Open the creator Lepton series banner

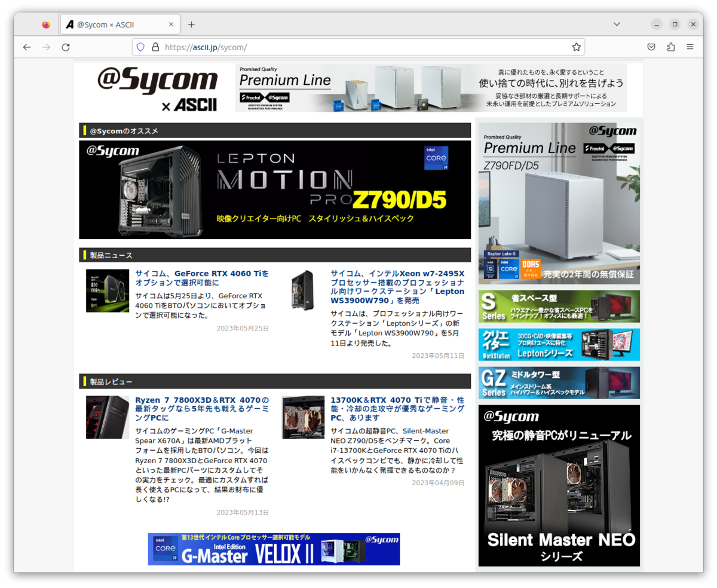click(559, 345)
